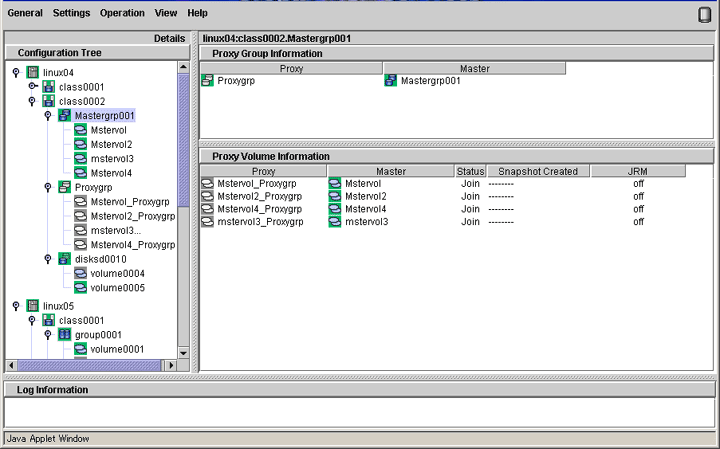Click the disksd0010 disk icon in tree
The image size is (720, 449).
click(x=65, y=258)
